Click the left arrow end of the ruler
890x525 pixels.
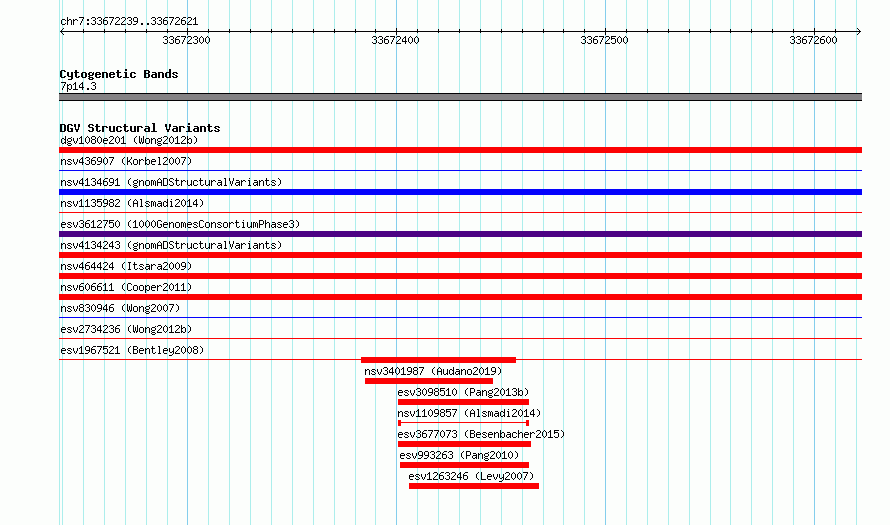point(62,32)
